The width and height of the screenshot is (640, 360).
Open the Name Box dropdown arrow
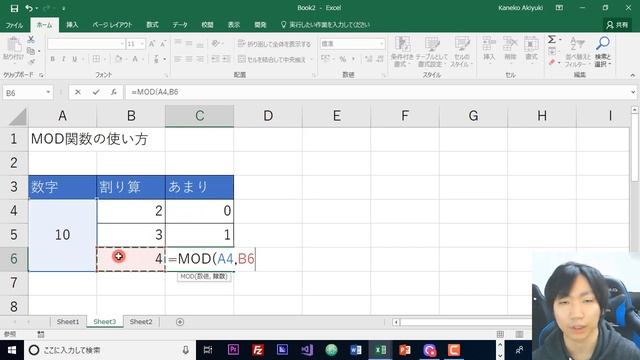coord(48,92)
